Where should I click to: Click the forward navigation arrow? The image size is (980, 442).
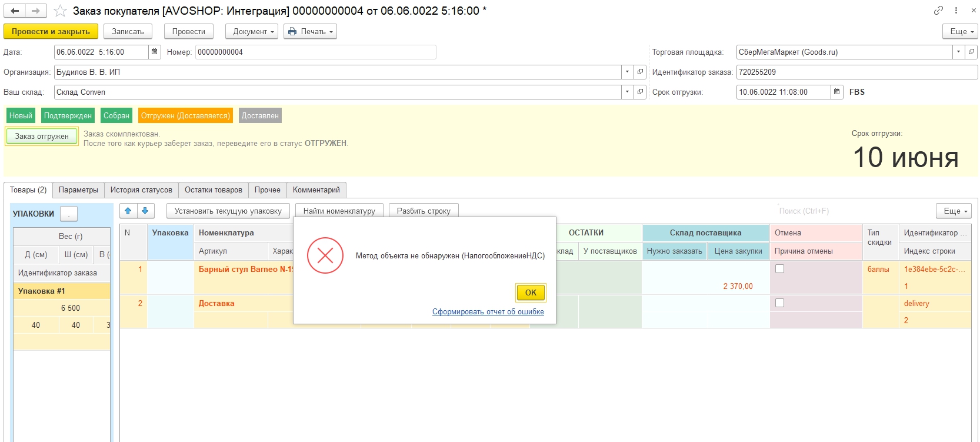(x=36, y=11)
